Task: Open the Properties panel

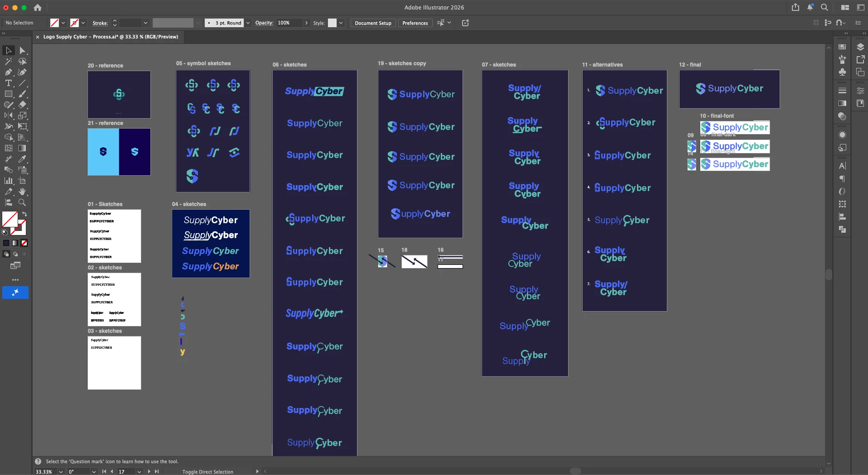Action: (x=860, y=91)
